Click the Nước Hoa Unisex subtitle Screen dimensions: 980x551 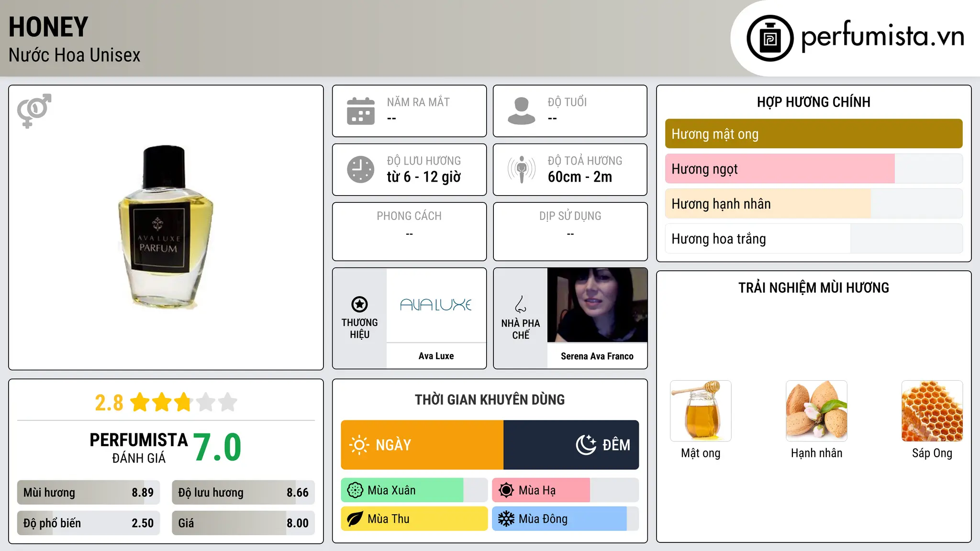[74, 55]
